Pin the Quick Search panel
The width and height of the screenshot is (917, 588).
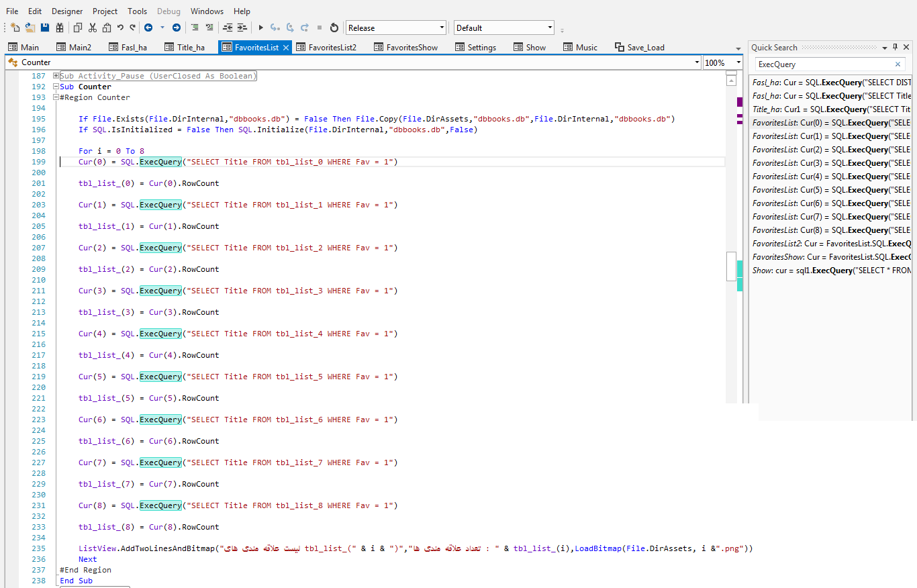(x=895, y=47)
